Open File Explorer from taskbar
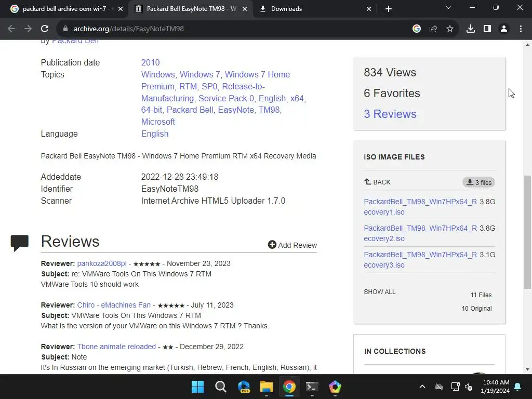 click(267, 387)
